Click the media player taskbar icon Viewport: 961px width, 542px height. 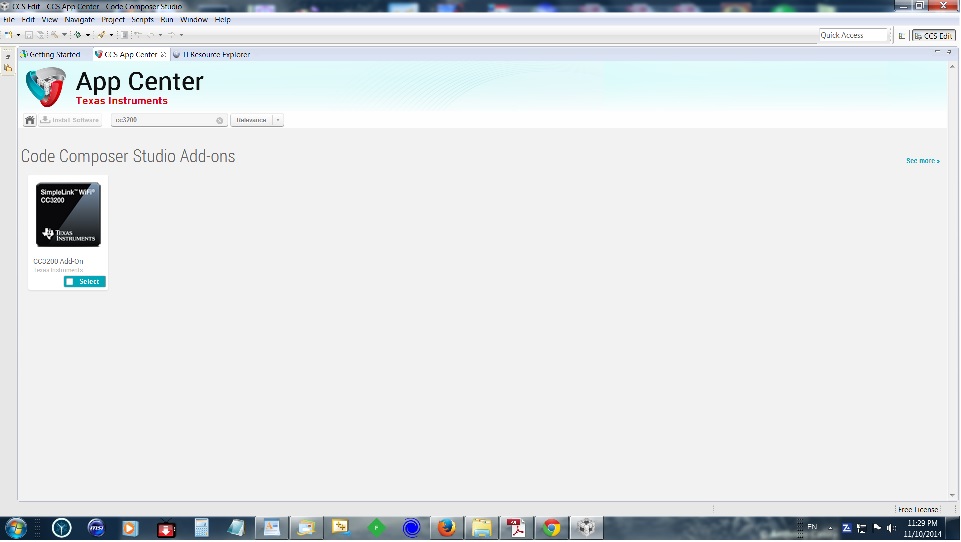(131, 528)
